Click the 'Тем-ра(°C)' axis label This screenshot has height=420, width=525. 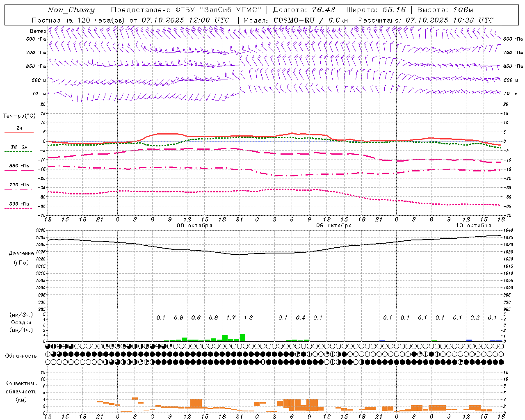(19, 116)
